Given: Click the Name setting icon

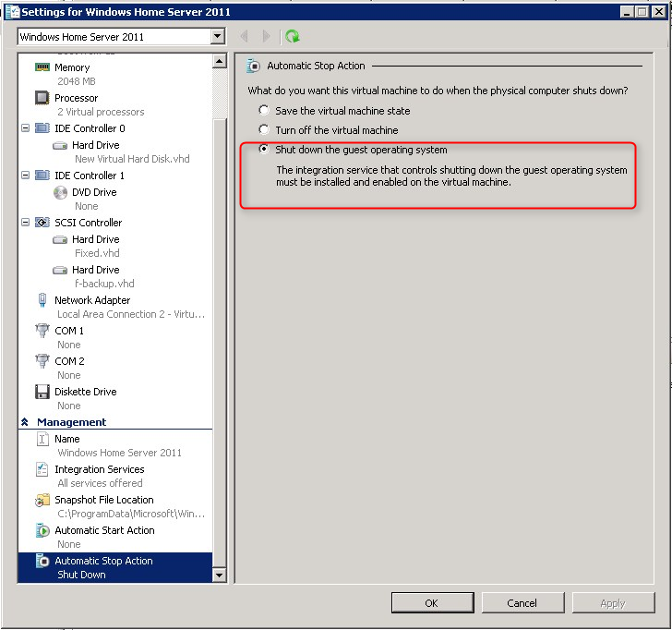Looking at the screenshot, I should (x=42, y=439).
